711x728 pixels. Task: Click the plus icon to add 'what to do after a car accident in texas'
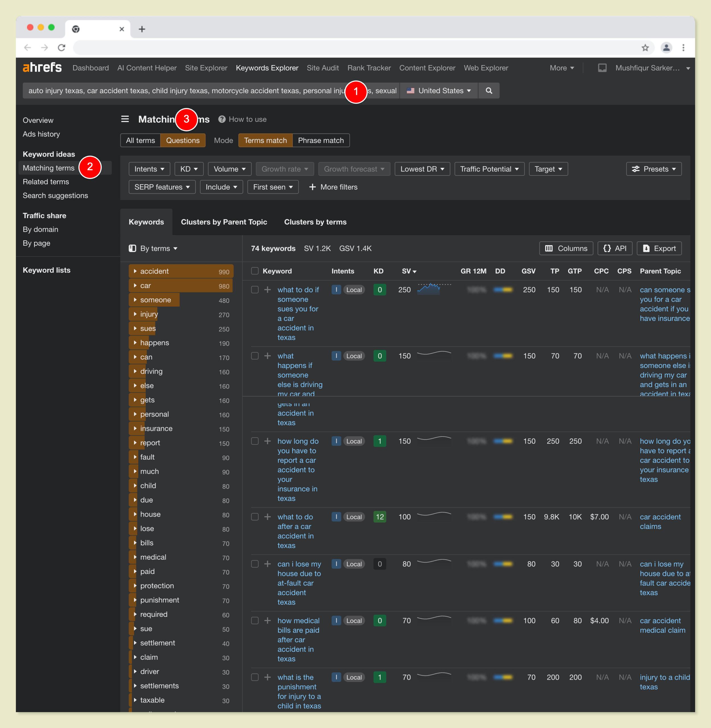tap(267, 517)
